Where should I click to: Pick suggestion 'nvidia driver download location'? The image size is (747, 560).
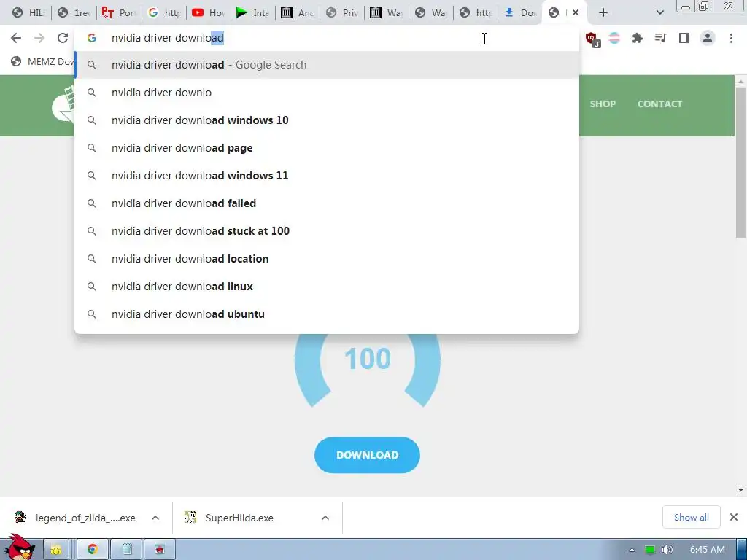(x=327, y=259)
